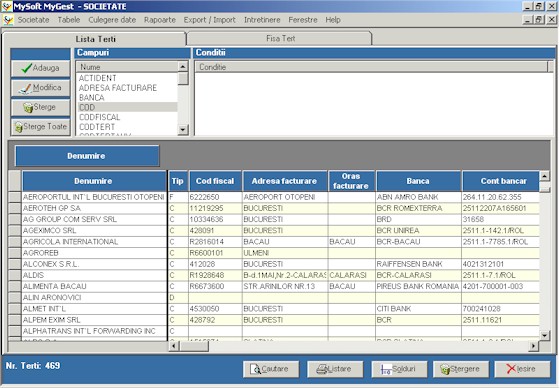Switch to the Fisa Tert tab
560x388 pixels.
tap(280, 38)
